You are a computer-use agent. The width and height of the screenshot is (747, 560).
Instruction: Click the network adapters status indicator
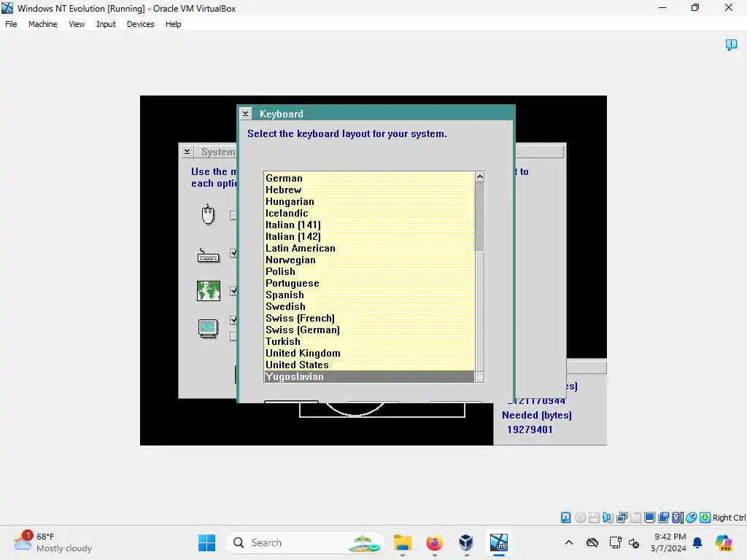click(622, 517)
